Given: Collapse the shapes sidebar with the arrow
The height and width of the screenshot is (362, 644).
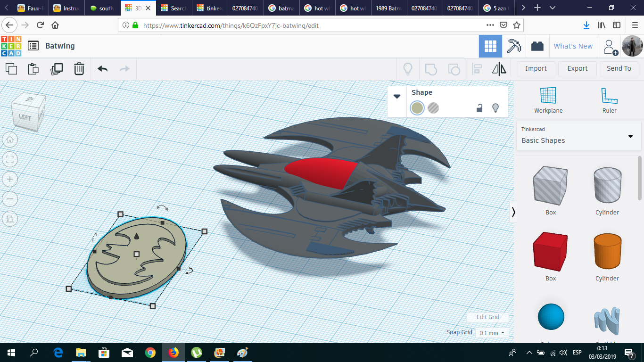Looking at the screenshot, I should tap(513, 212).
